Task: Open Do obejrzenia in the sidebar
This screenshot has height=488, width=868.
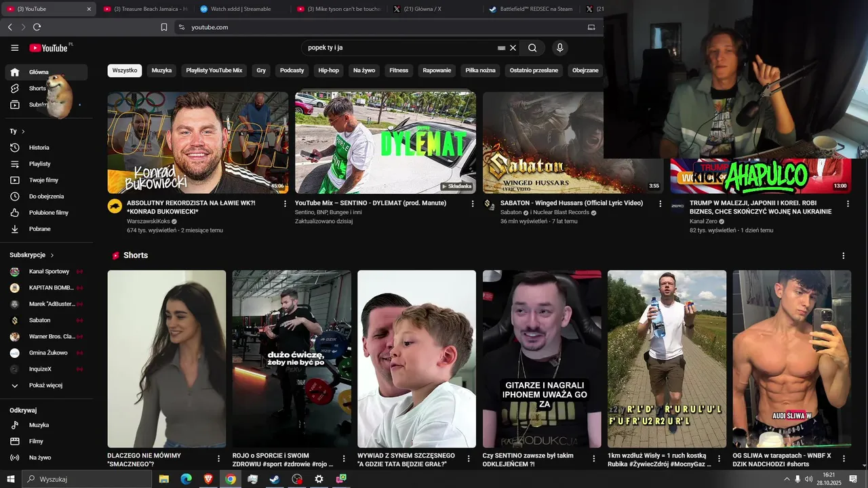Action: point(46,197)
